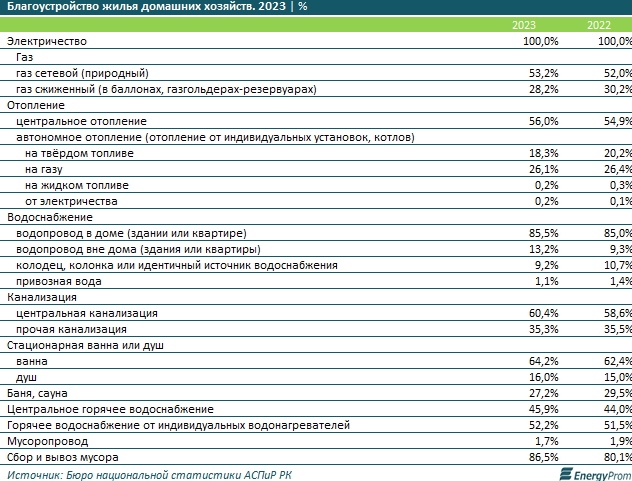Click the 'центральное отопление' row label
Image resolution: width=632 pixels, height=481 pixels.
tap(81, 121)
